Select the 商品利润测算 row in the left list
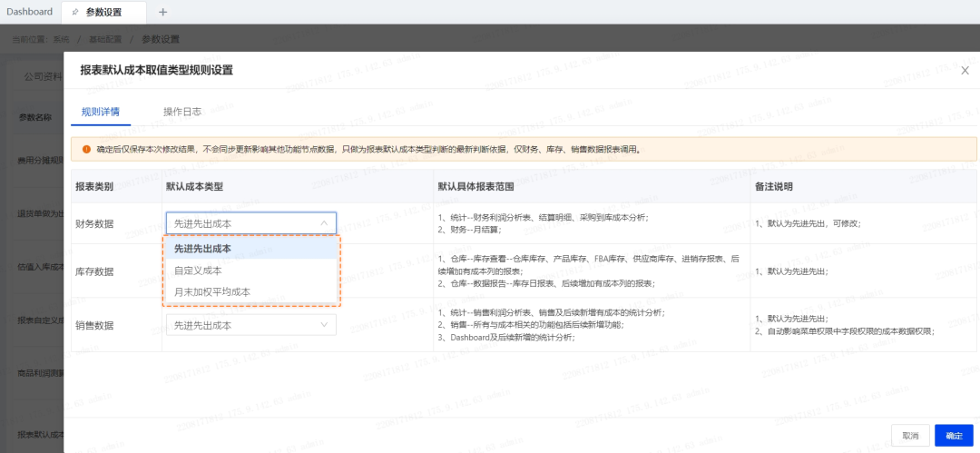Image resolution: width=980 pixels, height=453 pixels. coord(41,373)
